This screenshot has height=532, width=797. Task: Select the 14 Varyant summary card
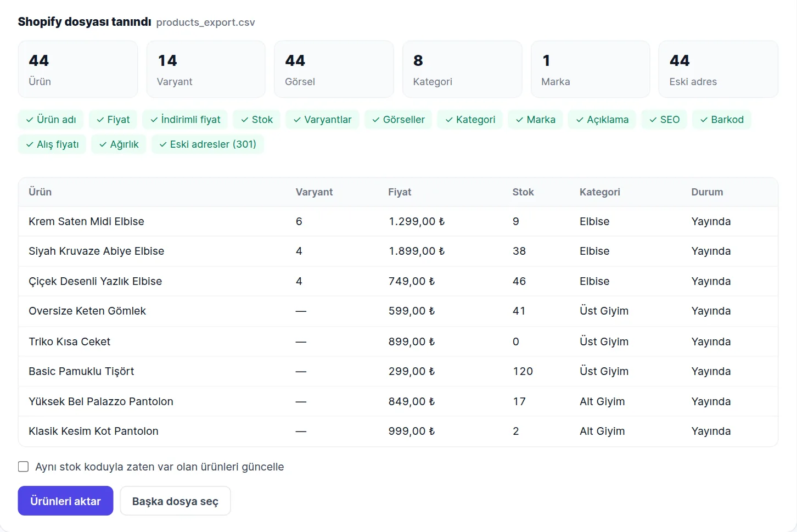[206, 69]
